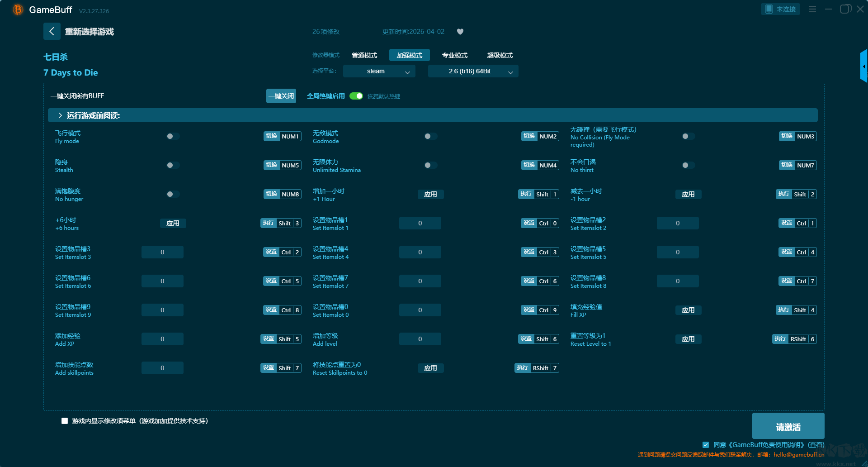Open the hamburger menu icon
Screen dimensions: 868x467
pos(812,9)
